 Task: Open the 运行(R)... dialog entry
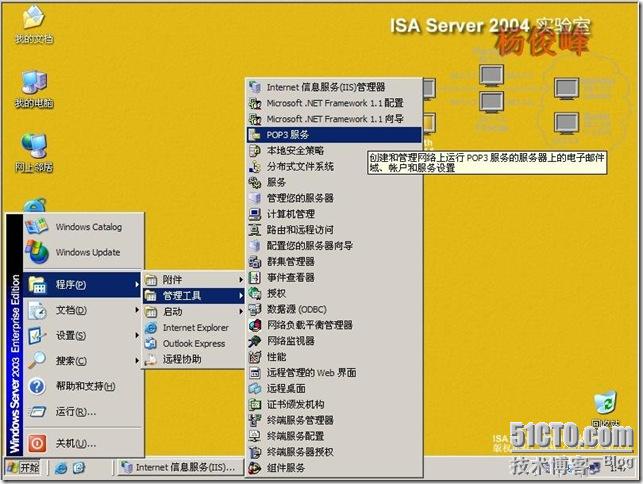click(x=83, y=411)
